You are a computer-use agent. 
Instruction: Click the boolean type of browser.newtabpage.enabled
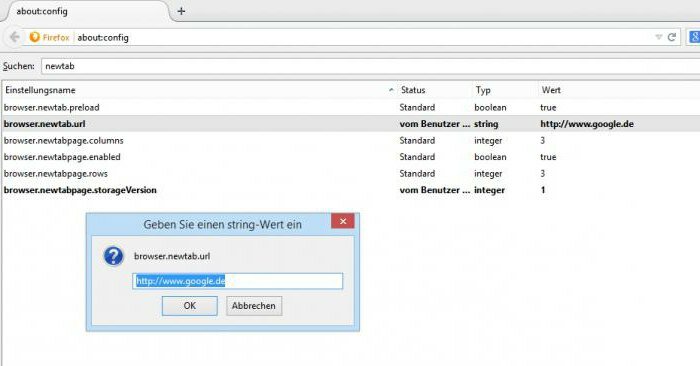pos(490,157)
